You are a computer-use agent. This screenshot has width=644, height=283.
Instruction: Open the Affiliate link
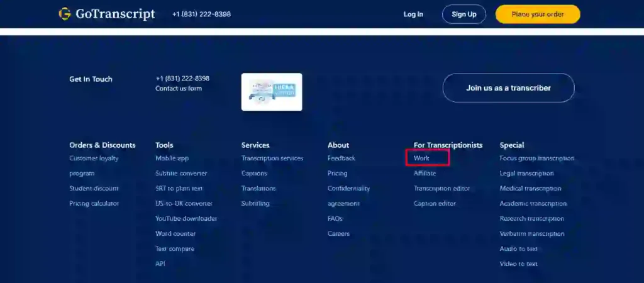425,174
